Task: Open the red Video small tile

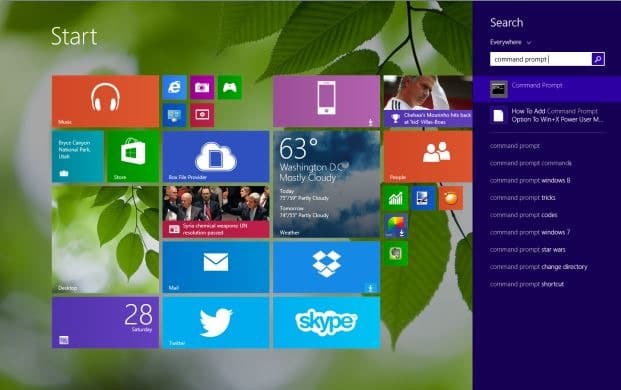Action: (x=202, y=115)
